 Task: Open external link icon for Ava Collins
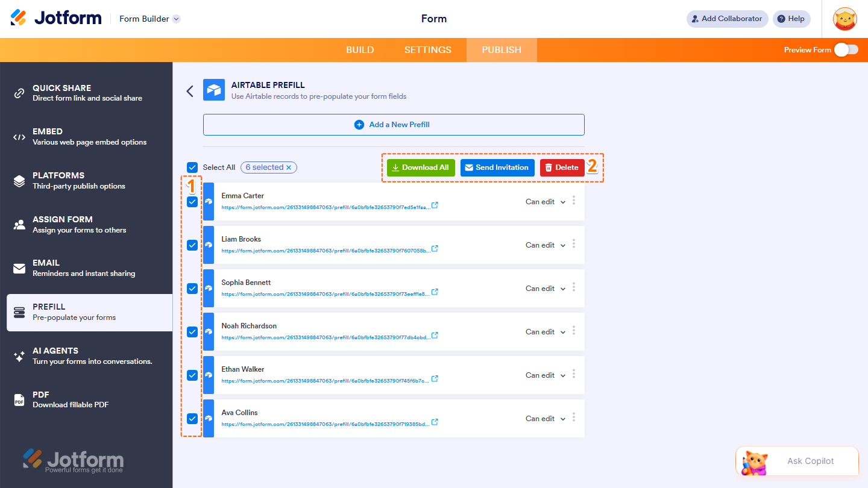[435, 422]
